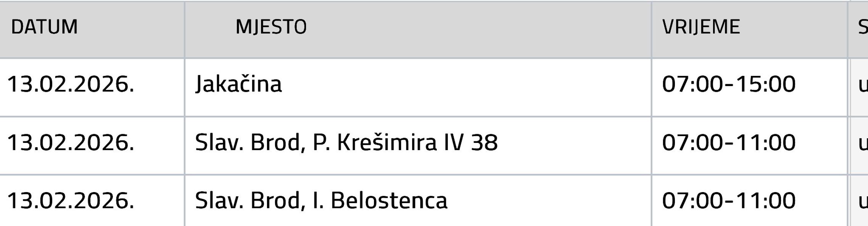The width and height of the screenshot is (868, 226).
Task: Click the divider between MJESTO and VRIJEME headers
Action: [x=651, y=29]
